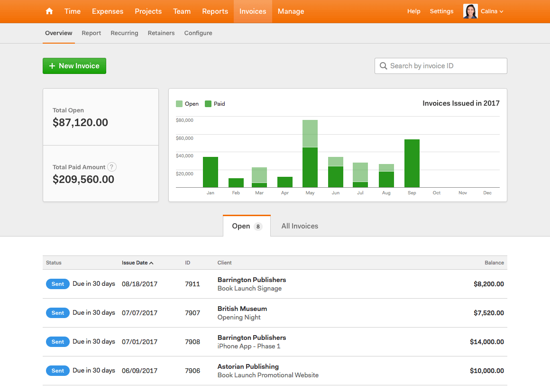550x392 pixels.
Task: Click the search magnifier icon
Action: (x=384, y=66)
